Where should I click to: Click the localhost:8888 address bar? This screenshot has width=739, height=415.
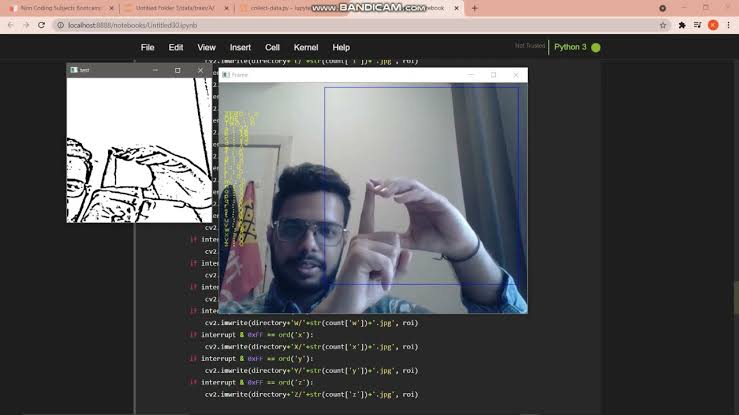[x=361, y=25]
